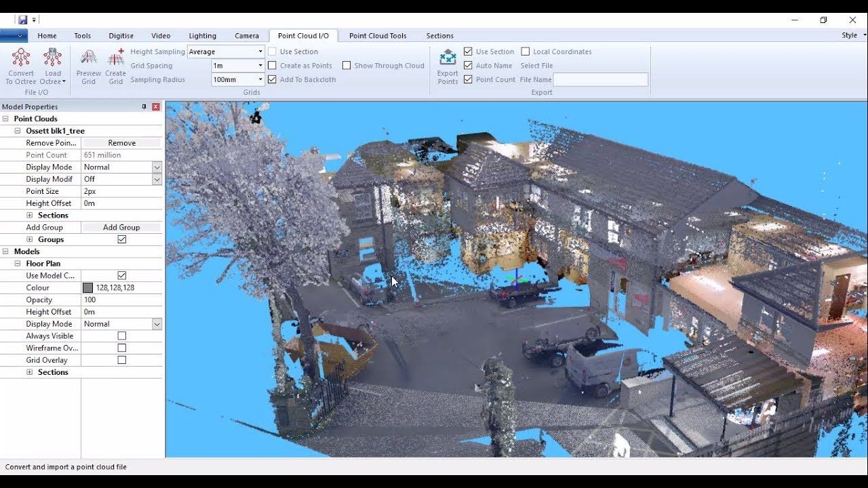This screenshot has height=488, width=868.
Task: Click the Export Points tool
Action: [447, 64]
